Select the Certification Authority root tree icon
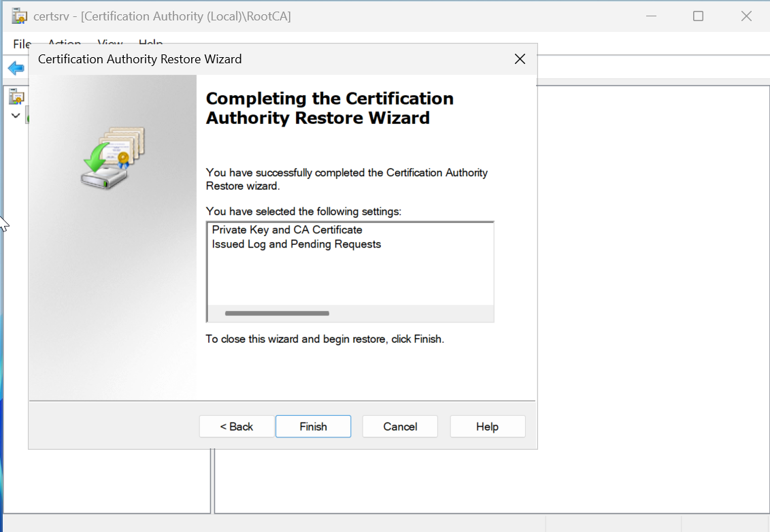Image resolution: width=770 pixels, height=532 pixels. click(x=16, y=97)
